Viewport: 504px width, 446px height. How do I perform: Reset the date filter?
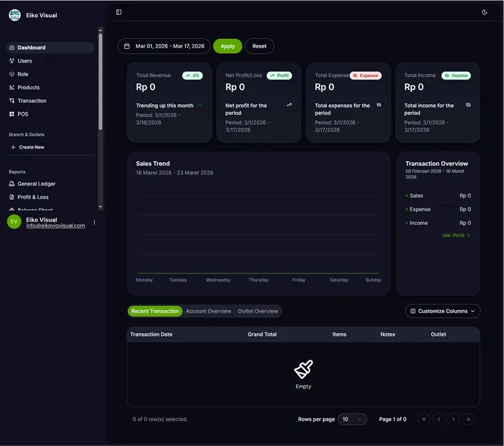[259, 46]
